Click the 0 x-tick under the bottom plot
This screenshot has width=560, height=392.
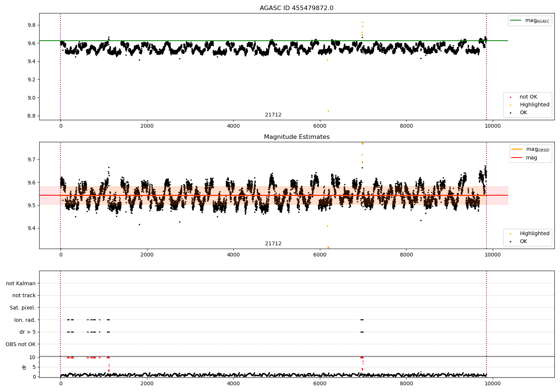pyautogui.click(x=60, y=384)
